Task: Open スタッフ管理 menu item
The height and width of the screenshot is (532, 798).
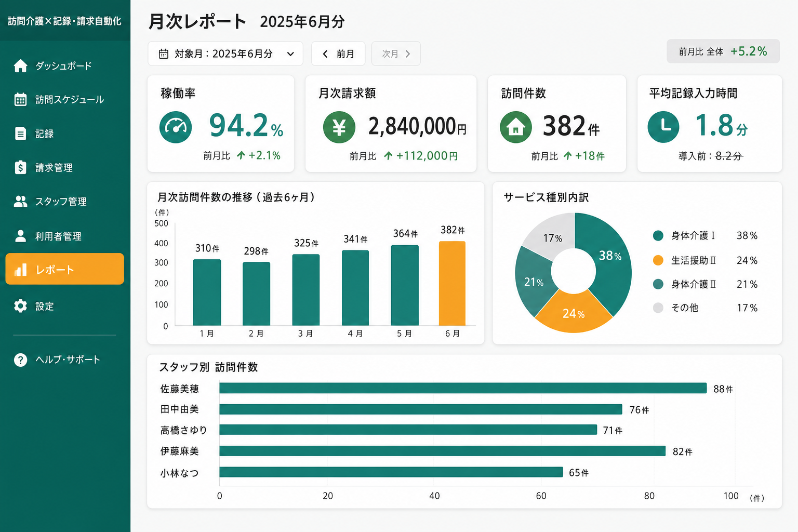Action: pos(64,202)
